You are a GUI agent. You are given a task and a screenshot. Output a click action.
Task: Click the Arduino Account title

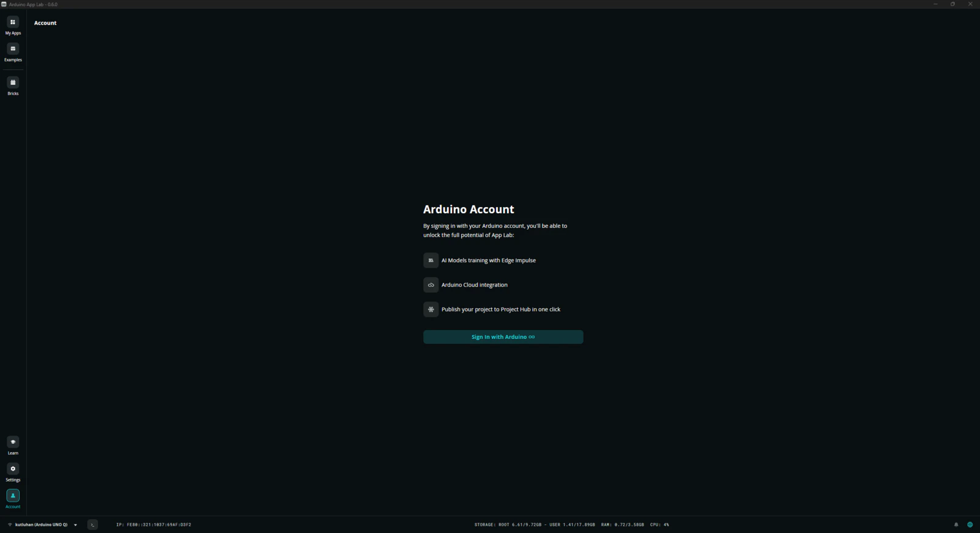pos(469,210)
